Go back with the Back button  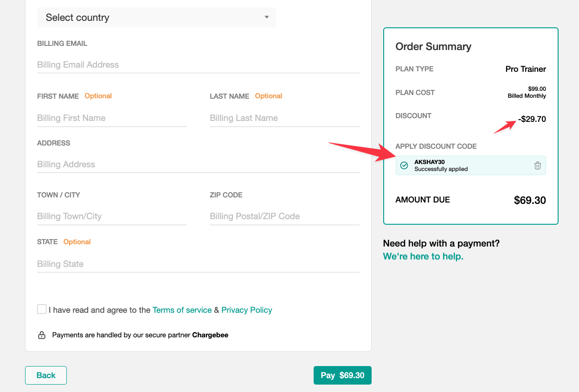(46, 375)
